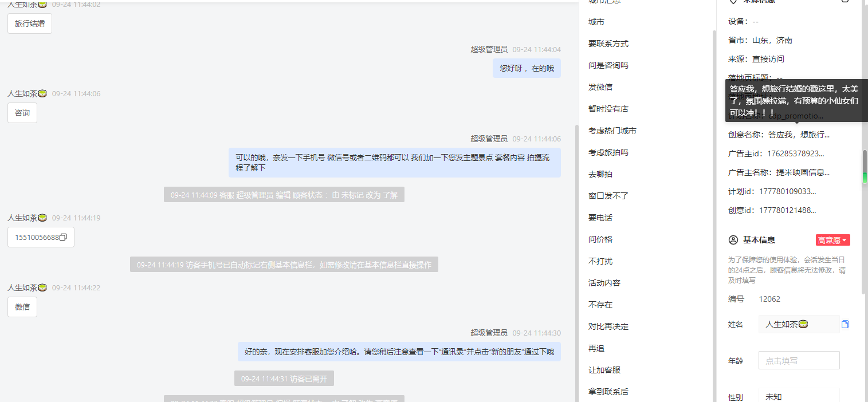Click the 来源 row 直接访问
Viewport: 868px width, 402px height.
756,59
